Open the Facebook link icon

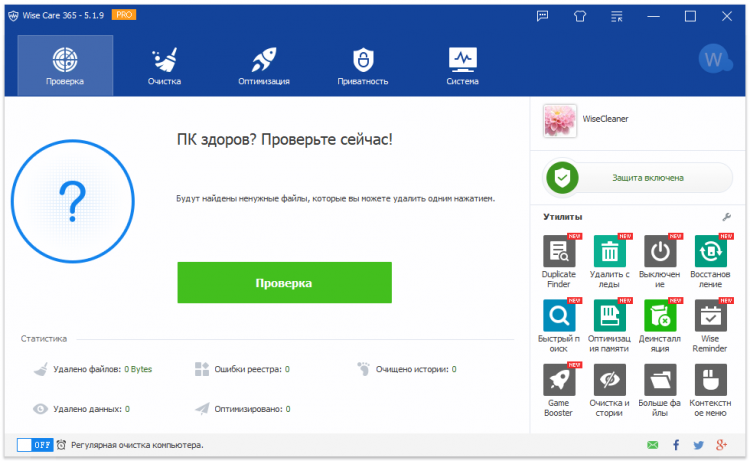pos(676,445)
